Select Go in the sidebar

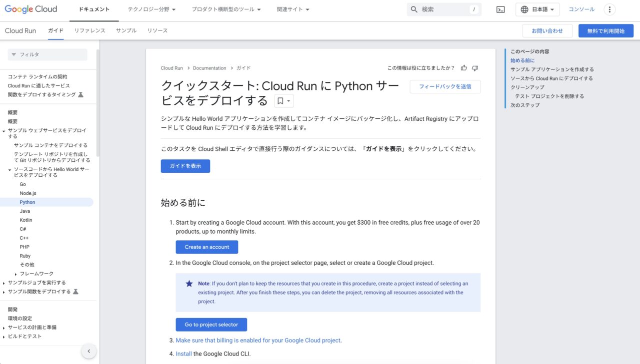coord(23,184)
